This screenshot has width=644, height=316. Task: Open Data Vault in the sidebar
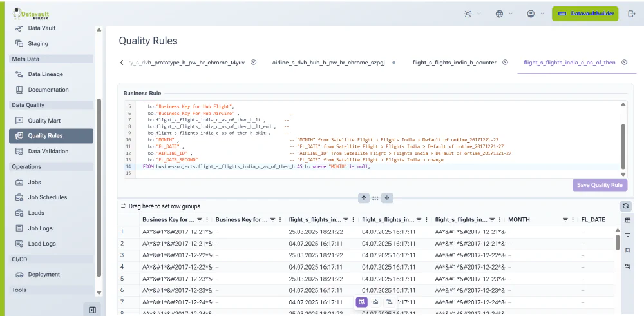pos(51,28)
